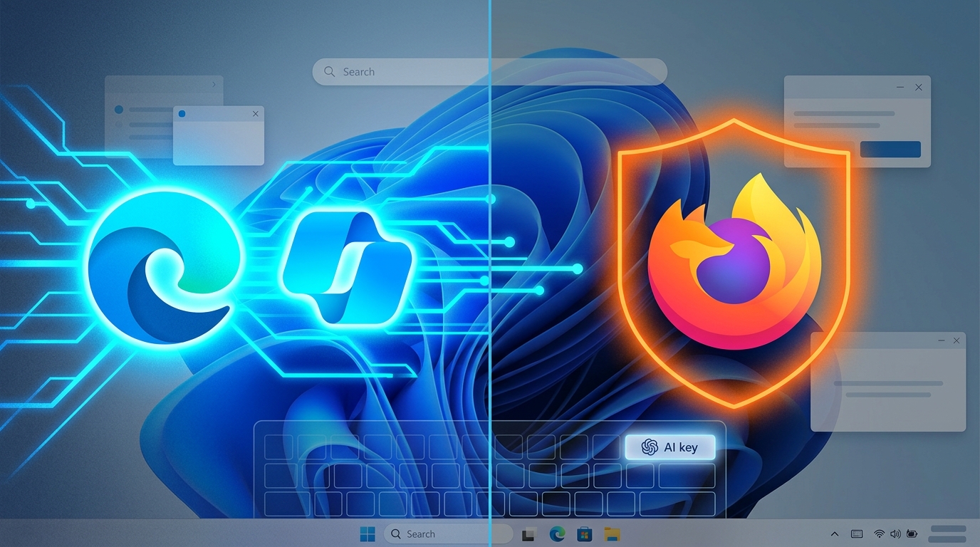Click the taskbar Search box

click(x=449, y=534)
